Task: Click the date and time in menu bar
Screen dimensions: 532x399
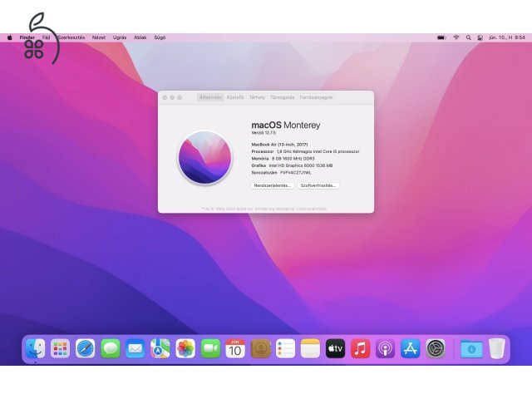Action: (x=507, y=37)
